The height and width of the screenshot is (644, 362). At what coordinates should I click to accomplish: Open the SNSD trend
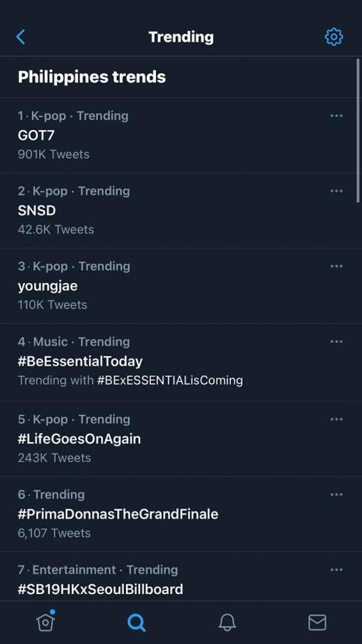pyautogui.click(x=37, y=210)
